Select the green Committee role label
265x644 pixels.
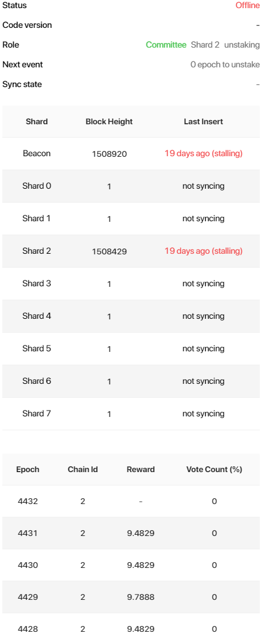pyautogui.click(x=166, y=45)
